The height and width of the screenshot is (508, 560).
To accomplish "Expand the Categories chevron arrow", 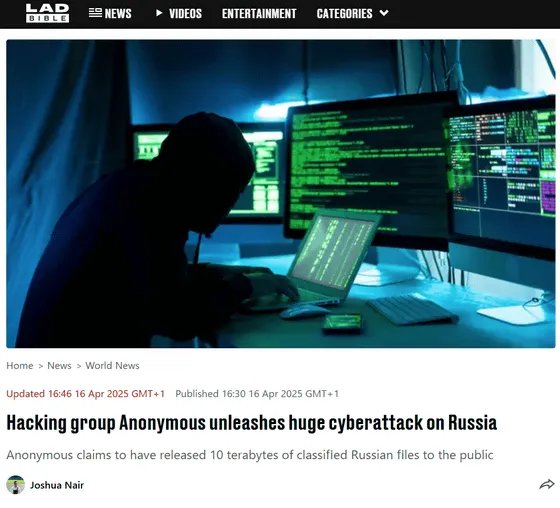I will click(x=384, y=13).
